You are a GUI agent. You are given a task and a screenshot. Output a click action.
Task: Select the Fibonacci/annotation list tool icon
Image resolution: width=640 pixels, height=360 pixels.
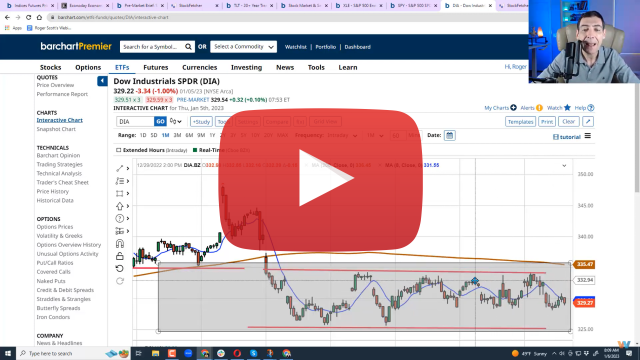tap(120, 181)
